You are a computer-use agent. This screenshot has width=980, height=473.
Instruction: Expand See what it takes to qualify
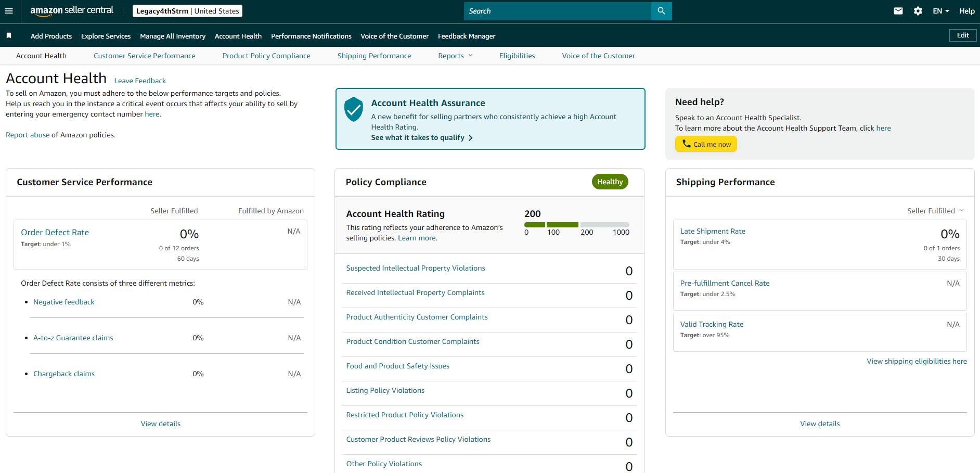422,137
